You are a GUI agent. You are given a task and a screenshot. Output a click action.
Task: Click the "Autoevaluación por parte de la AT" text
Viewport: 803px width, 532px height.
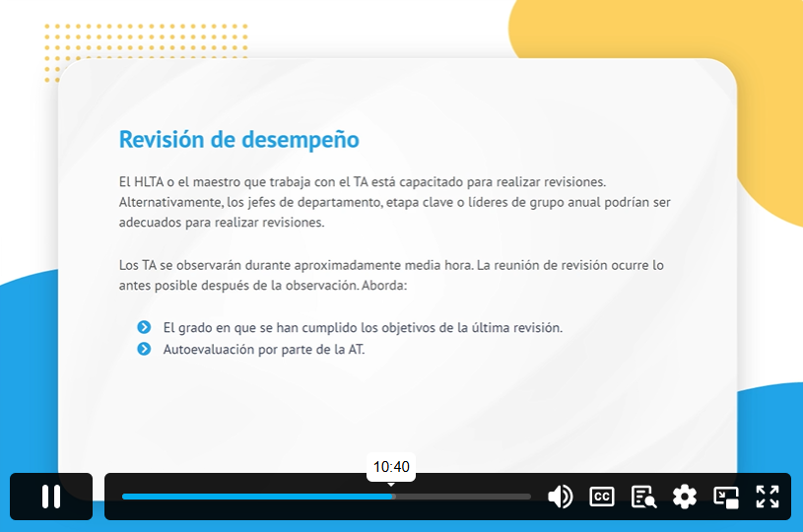[x=263, y=349]
